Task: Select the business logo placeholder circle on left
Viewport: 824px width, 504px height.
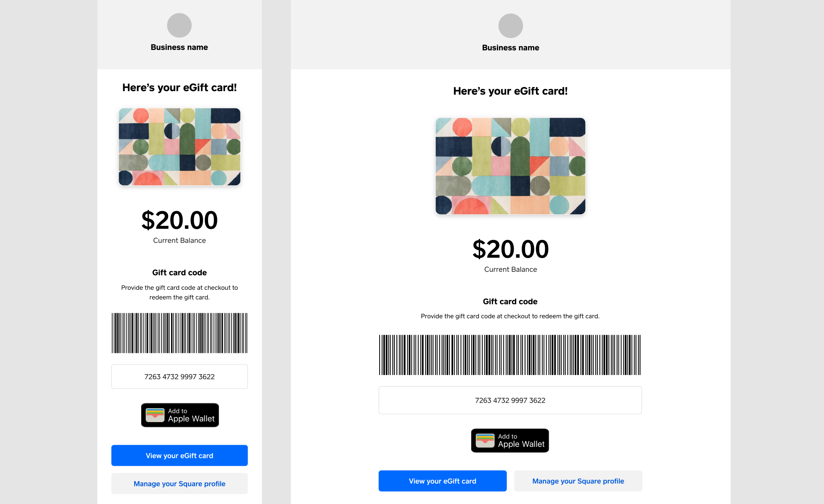Action: point(179,25)
